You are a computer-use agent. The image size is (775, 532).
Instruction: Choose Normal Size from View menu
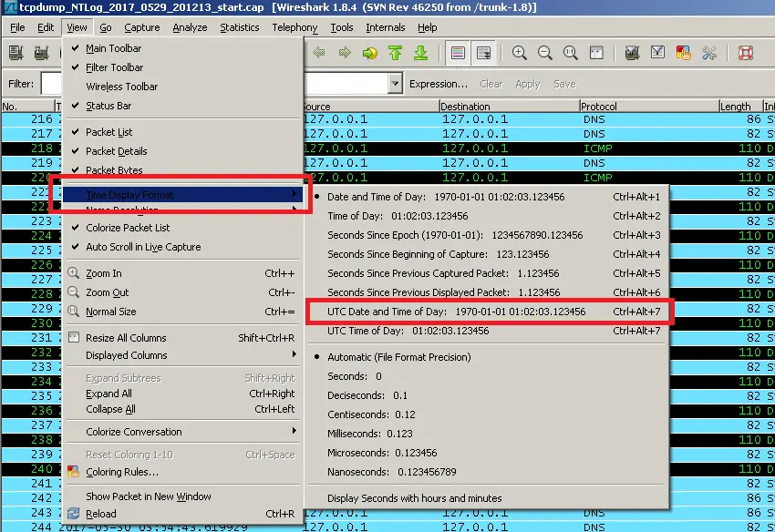click(182, 312)
